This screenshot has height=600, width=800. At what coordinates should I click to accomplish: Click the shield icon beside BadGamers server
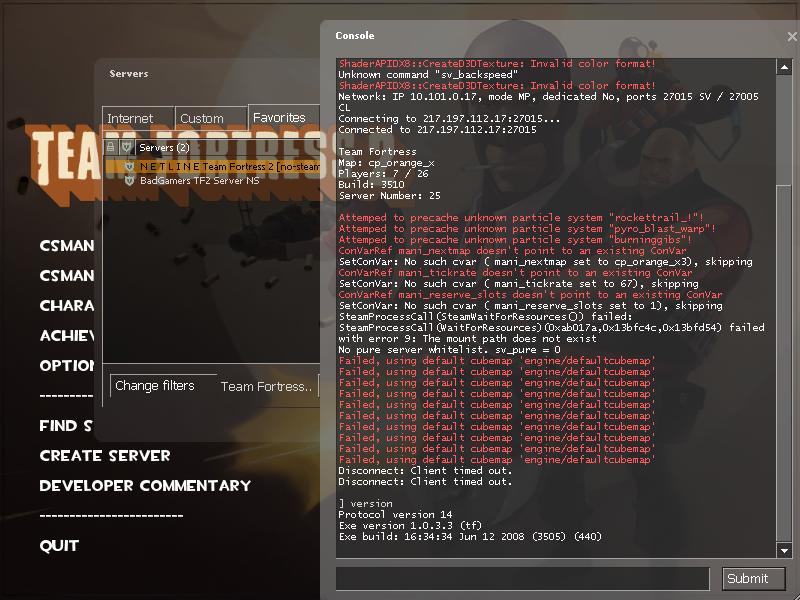click(x=129, y=181)
